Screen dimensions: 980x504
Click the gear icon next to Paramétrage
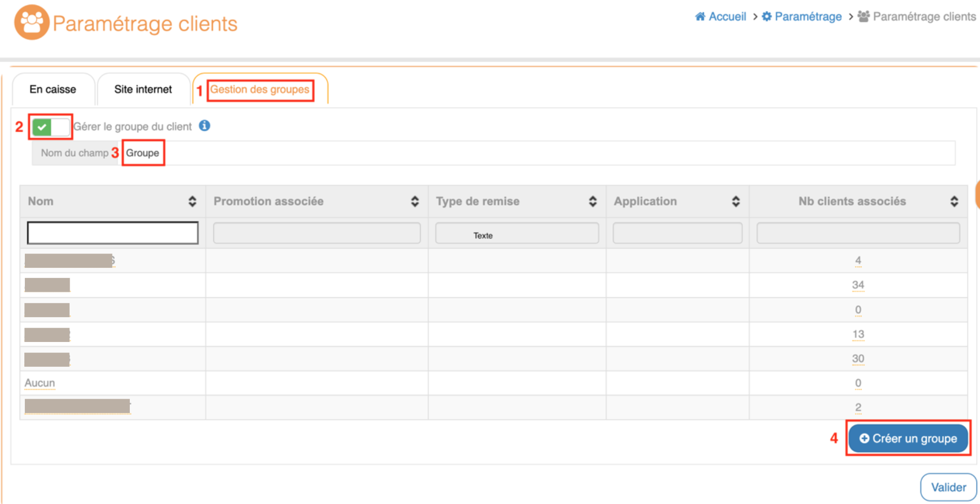[767, 17]
